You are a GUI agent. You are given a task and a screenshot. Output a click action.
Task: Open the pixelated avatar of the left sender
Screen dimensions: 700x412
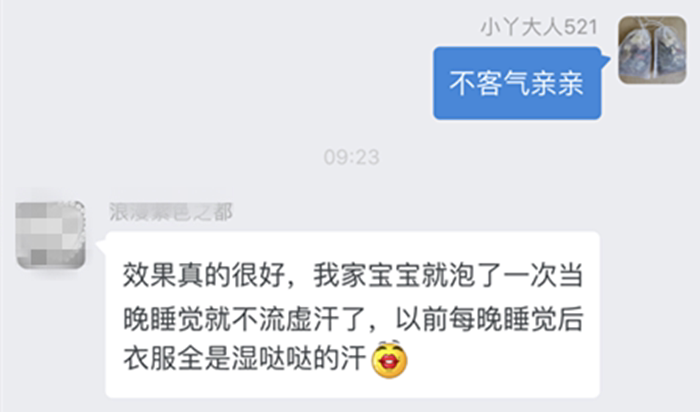(x=50, y=235)
